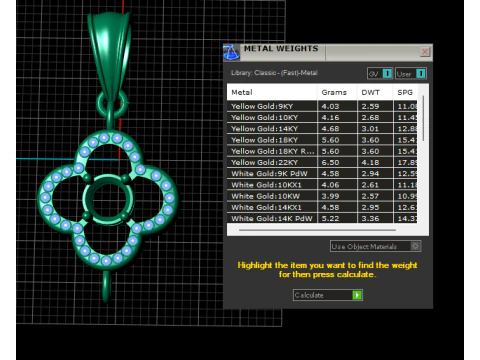Click the 3.99 grams value
Viewport: 480px width, 360px height.
(330, 196)
